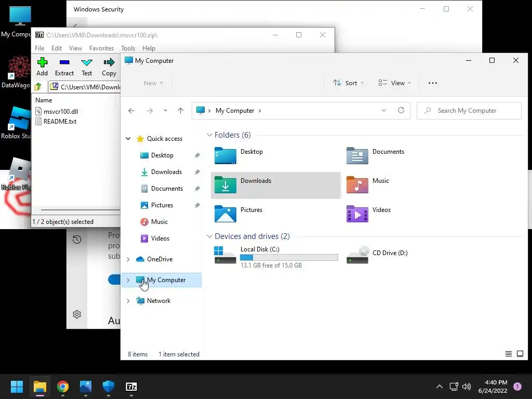The image size is (532, 399).
Task: Open 7-Zip from the taskbar
Action: [131, 387]
